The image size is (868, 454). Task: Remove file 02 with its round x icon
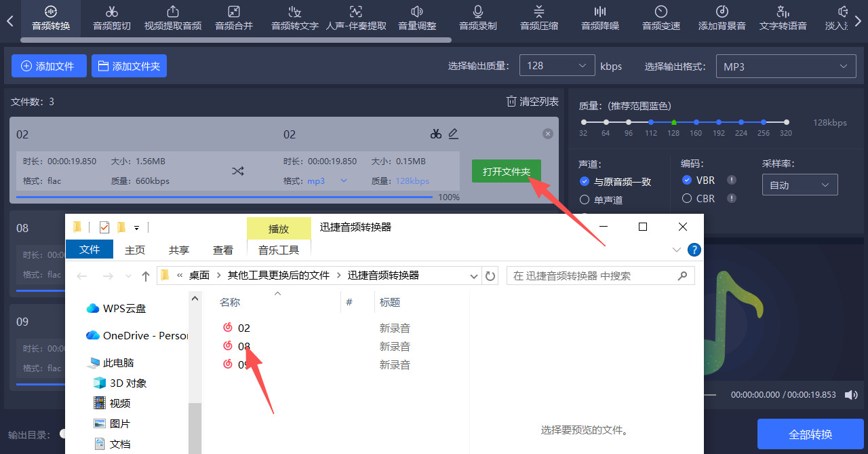point(548,134)
